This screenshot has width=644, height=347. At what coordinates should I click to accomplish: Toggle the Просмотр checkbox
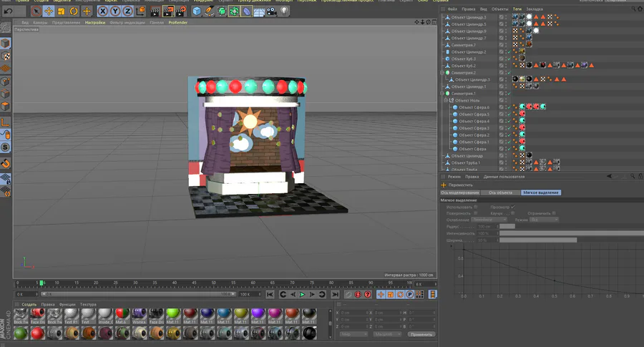[x=513, y=207]
